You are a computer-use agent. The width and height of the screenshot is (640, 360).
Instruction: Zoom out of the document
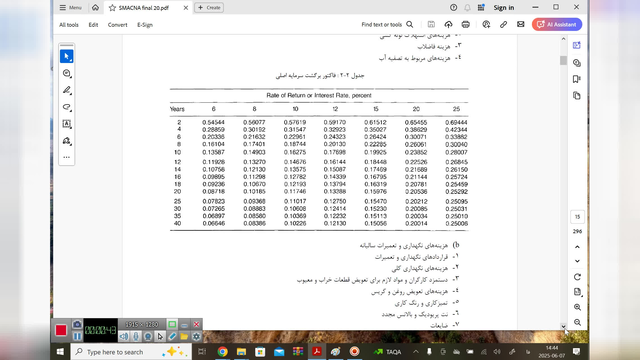(x=577, y=322)
